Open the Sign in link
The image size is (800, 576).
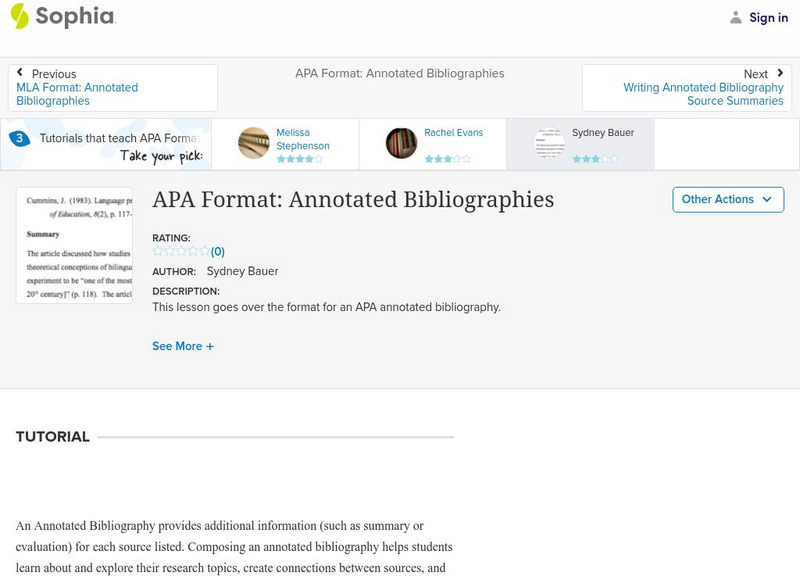pos(768,17)
